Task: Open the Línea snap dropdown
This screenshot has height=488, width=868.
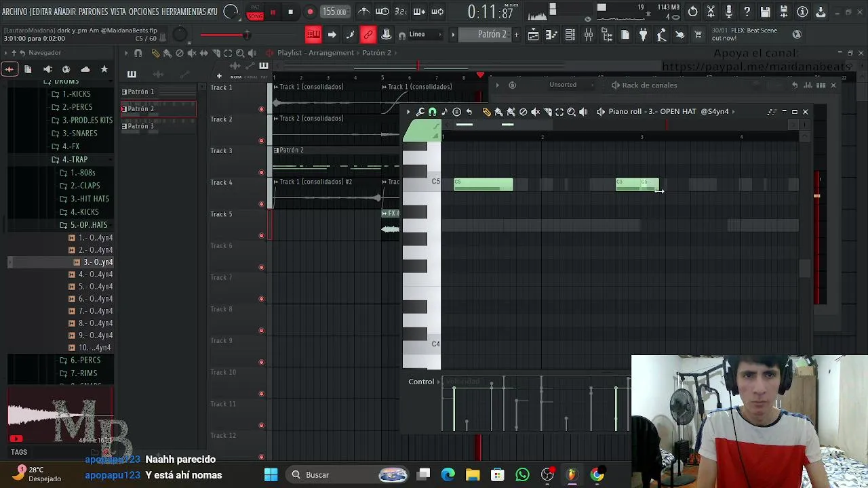Action: [x=425, y=35]
